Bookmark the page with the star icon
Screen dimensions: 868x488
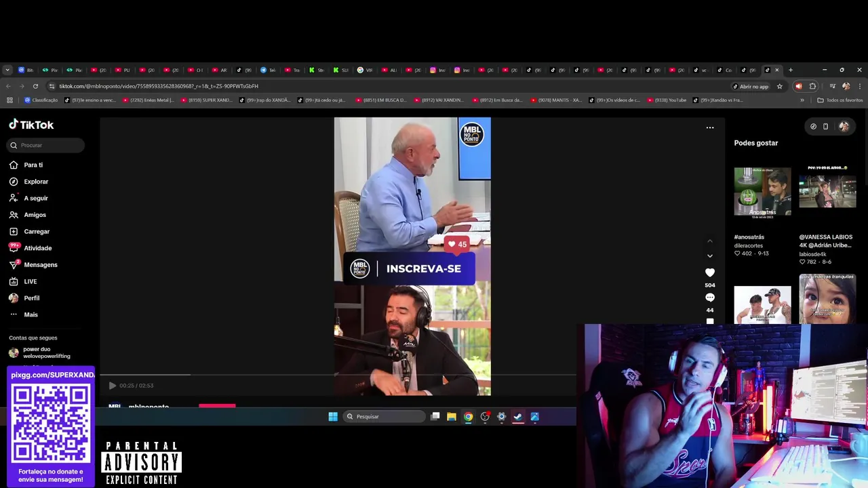pyautogui.click(x=780, y=86)
